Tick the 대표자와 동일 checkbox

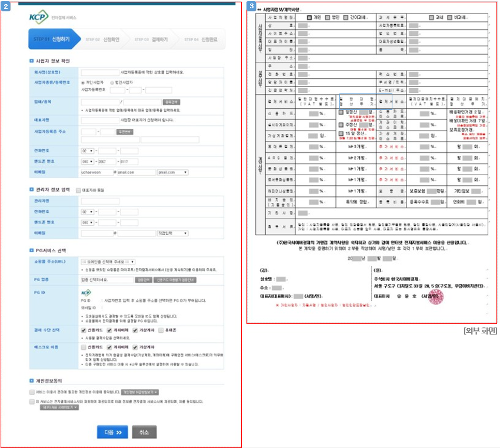coord(78,190)
